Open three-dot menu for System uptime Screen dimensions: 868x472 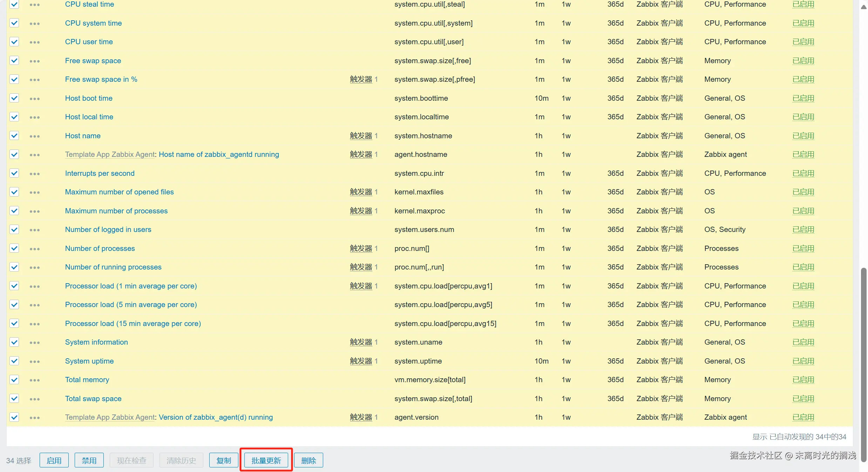click(x=35, y=361)
